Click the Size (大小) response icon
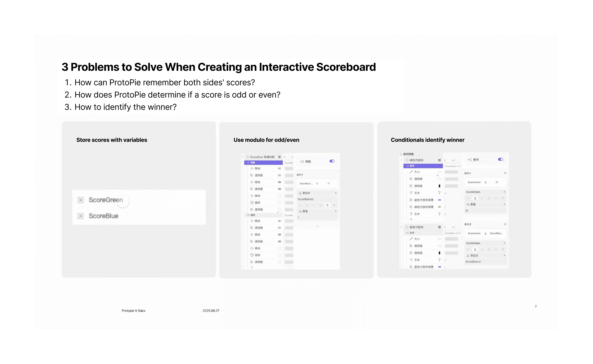 pyautogui.click(x=411, y=172)
